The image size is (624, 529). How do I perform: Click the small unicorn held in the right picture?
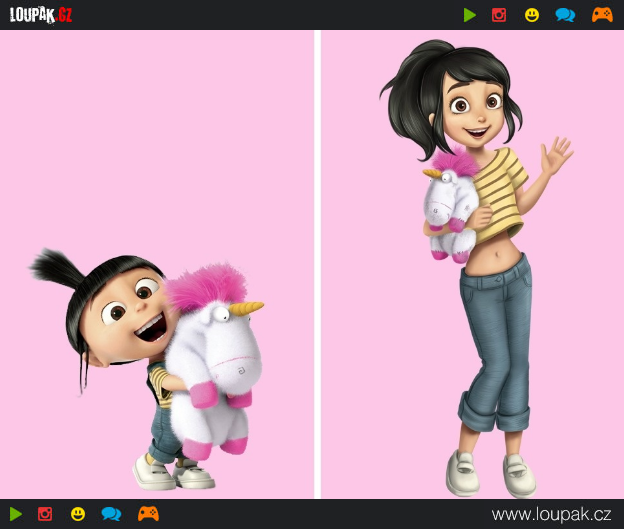449,203
